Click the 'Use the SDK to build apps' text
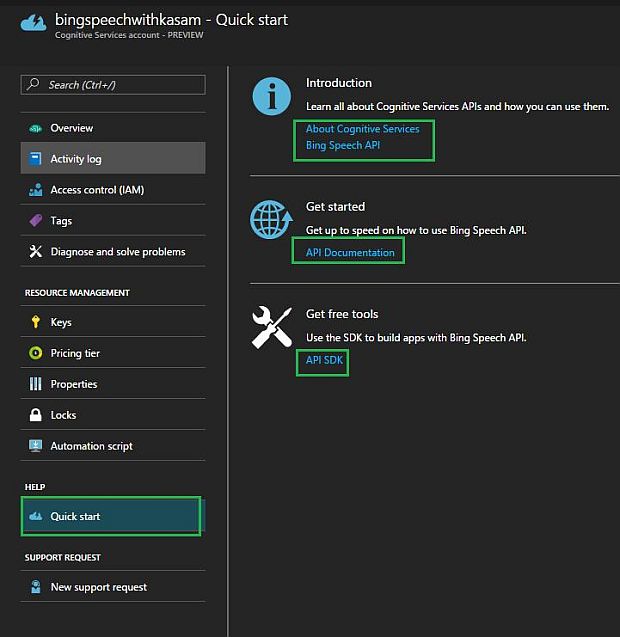 point(416,338)
